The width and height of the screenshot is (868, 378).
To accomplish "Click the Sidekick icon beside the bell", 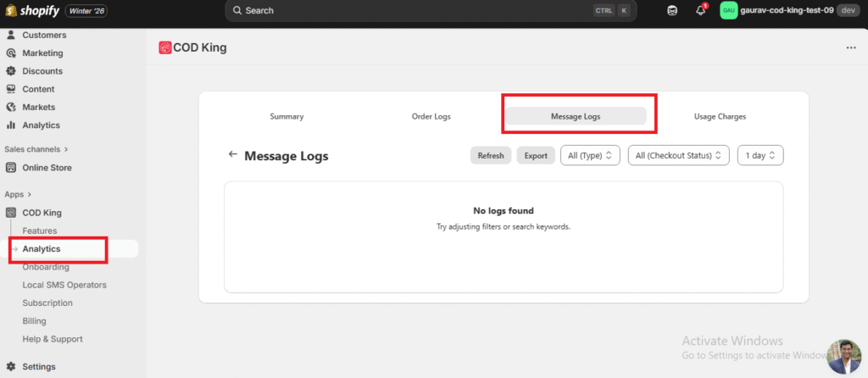I will [x=672, y=11].
